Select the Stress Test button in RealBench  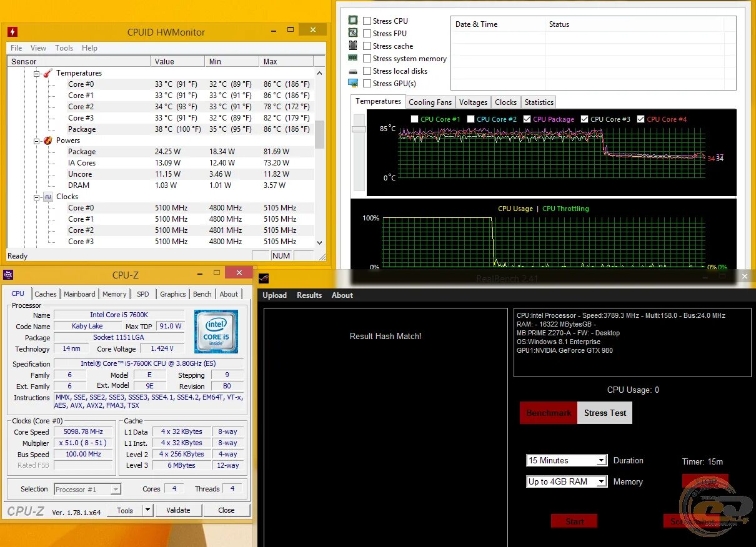coord(605,413)
